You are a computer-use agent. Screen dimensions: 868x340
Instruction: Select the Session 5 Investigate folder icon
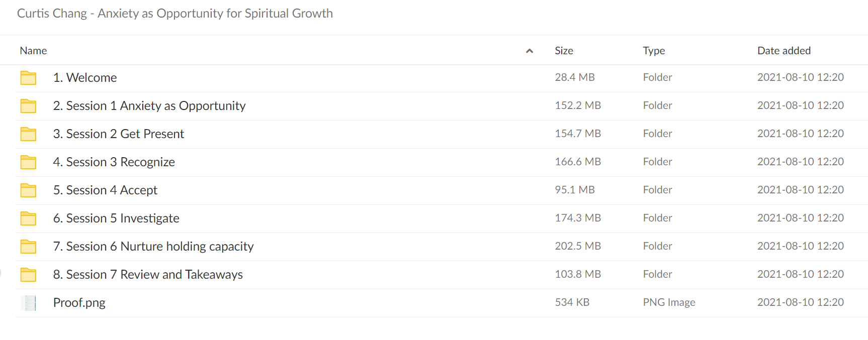[x=28, y=218]
